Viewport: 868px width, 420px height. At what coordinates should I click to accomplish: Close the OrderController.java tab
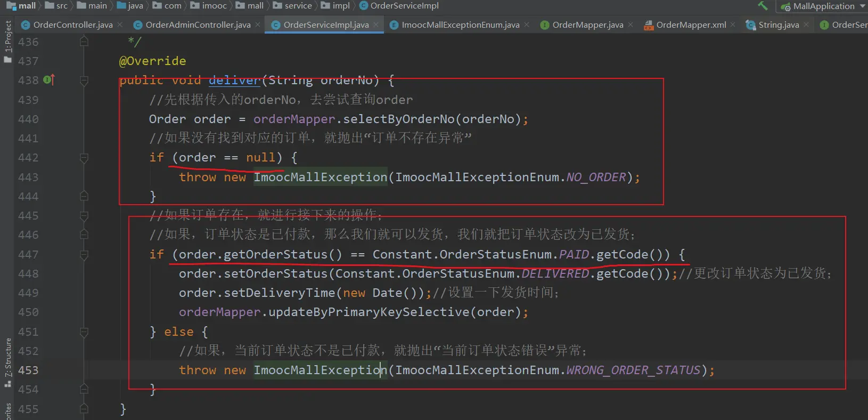[120, 25]
